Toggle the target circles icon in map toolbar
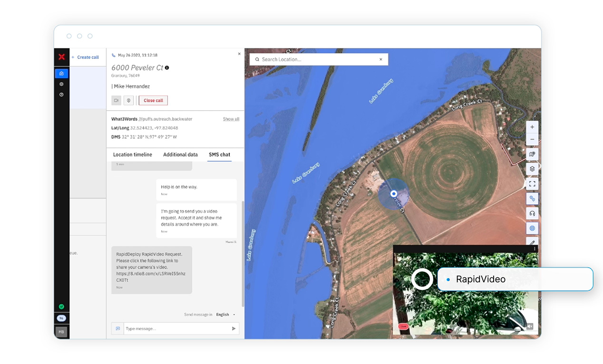This screenshot has width=603, height=364. point(532,228)
